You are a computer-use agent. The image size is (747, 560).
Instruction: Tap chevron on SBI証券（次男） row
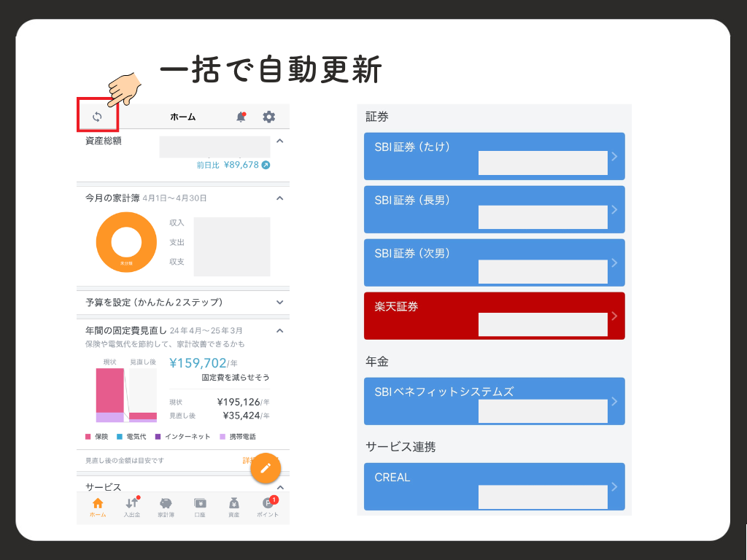click(614, 262)
